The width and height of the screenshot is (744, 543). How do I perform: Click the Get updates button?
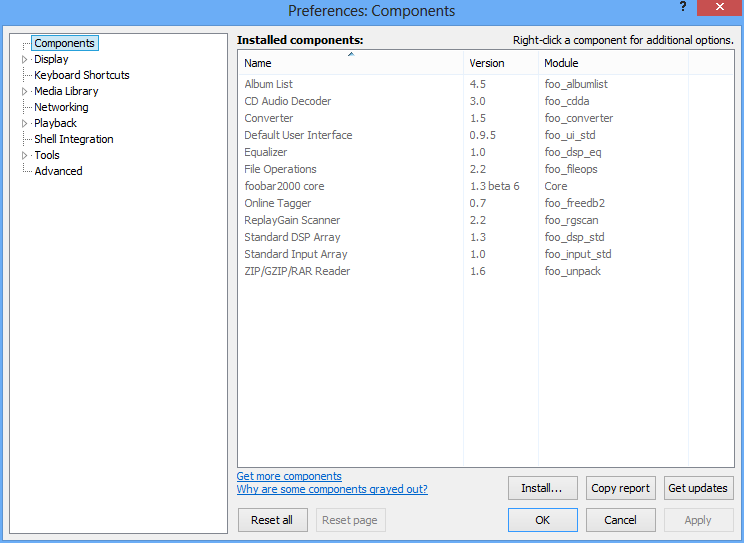[x=698, y=488]
